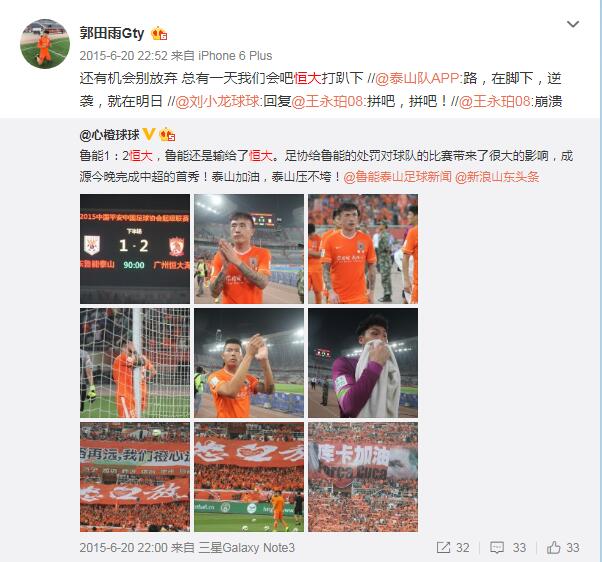Open the goalkeeper with towel photo
The height and width of the screenshot is (562, 602).
pos(363,363)
